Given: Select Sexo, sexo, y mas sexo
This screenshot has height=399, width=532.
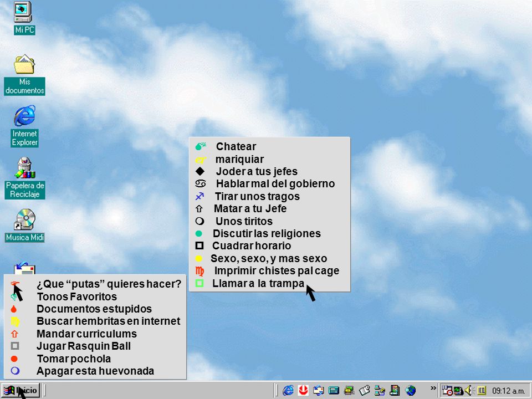Looking at the screenshot, I should (x=269, y=259).
